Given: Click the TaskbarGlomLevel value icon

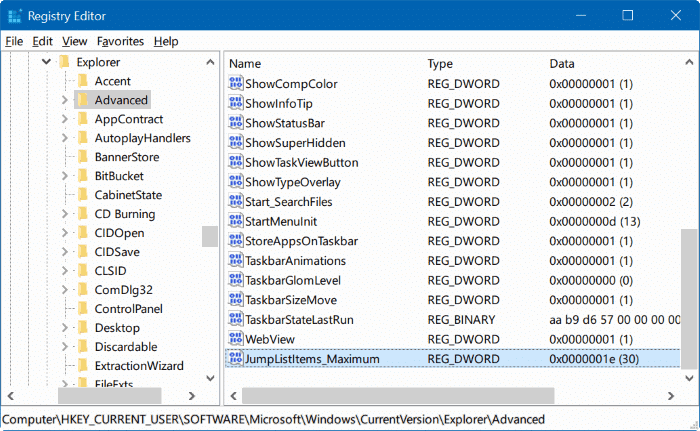Looking at the screenshot, I should pyautogui.click(x=235, y=280).
